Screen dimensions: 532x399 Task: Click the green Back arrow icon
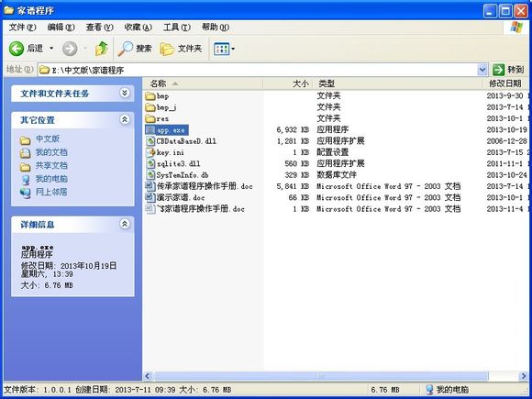[x=16, y=49]
